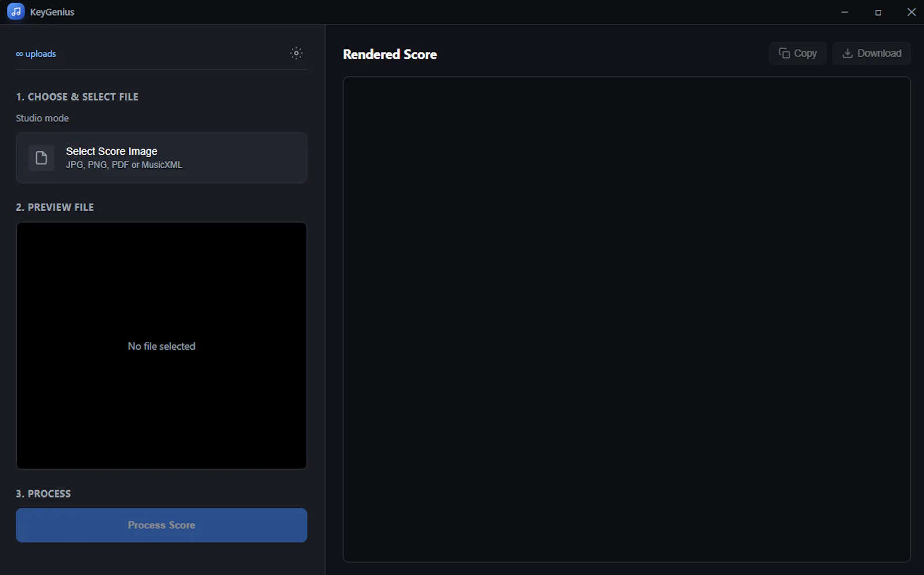Click the 'JPG, PNG, PDF or MusicXML' hint

[124, 165]
